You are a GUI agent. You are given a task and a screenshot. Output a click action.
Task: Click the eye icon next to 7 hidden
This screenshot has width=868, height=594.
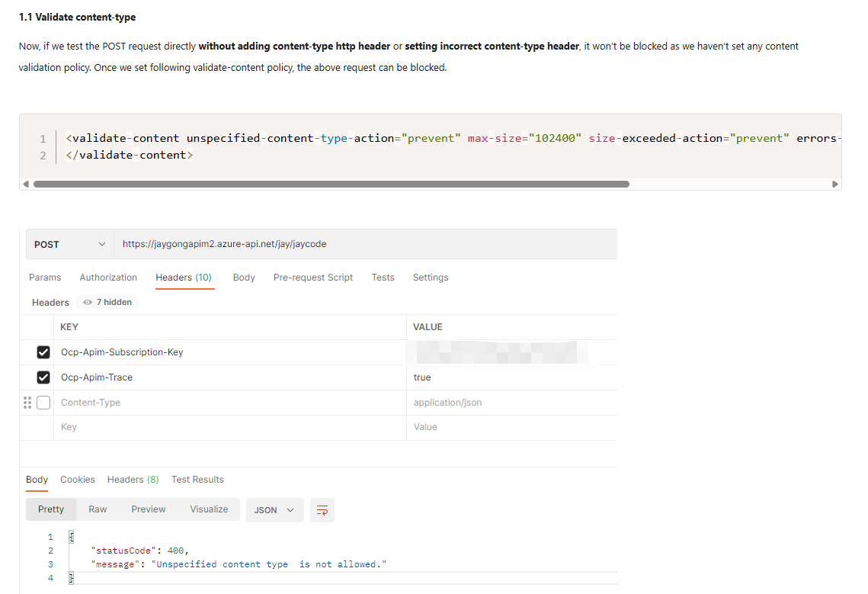[x=88, y=302]
